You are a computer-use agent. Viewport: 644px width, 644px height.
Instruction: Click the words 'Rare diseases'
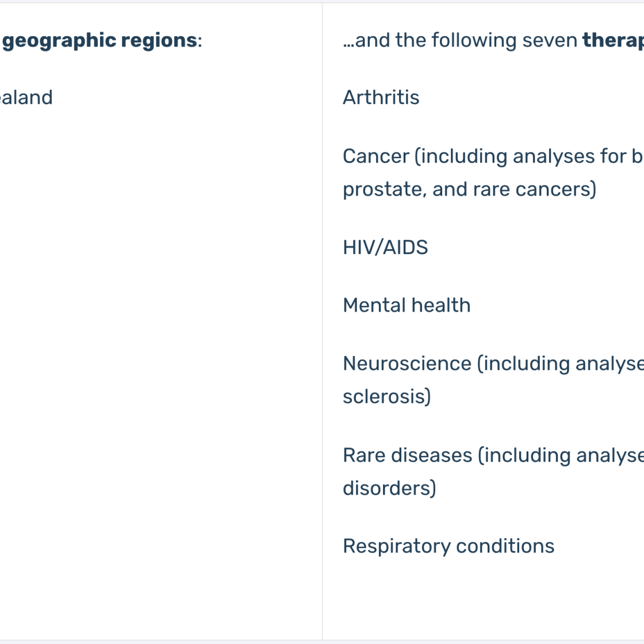(408, 455)
